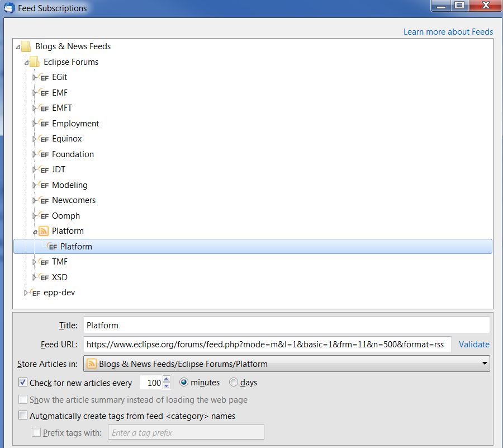Click the XSD feed icon
The image size is (503, 448).
tap(44, 277)
